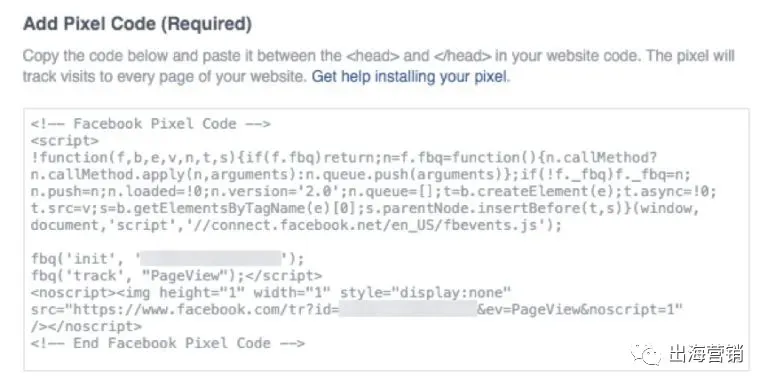
Task: Click the 出海营销 watermark text
Action: [706, 354]
